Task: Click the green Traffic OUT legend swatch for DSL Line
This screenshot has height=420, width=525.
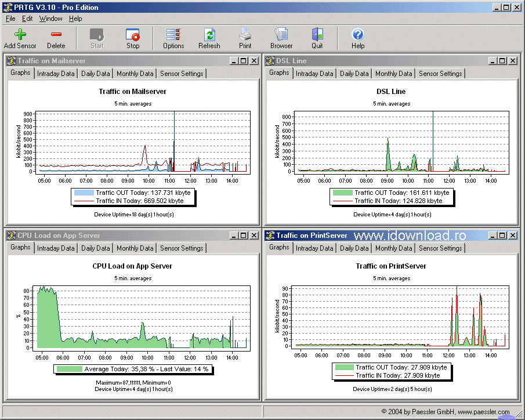Action: pos(343,193)
